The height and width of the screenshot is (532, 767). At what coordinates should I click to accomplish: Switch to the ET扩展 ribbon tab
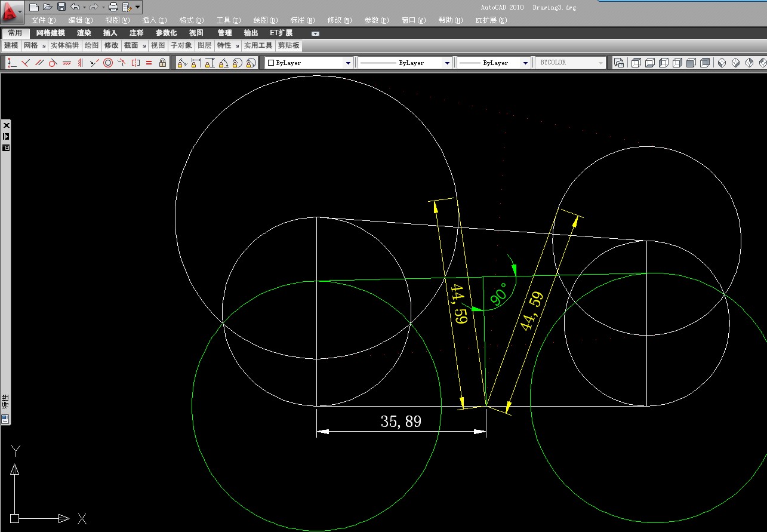click(x=281, y=33)
